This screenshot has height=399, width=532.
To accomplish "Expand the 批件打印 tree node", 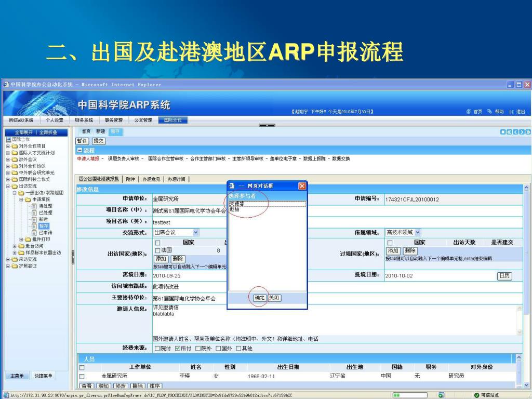I will (21, 240).
